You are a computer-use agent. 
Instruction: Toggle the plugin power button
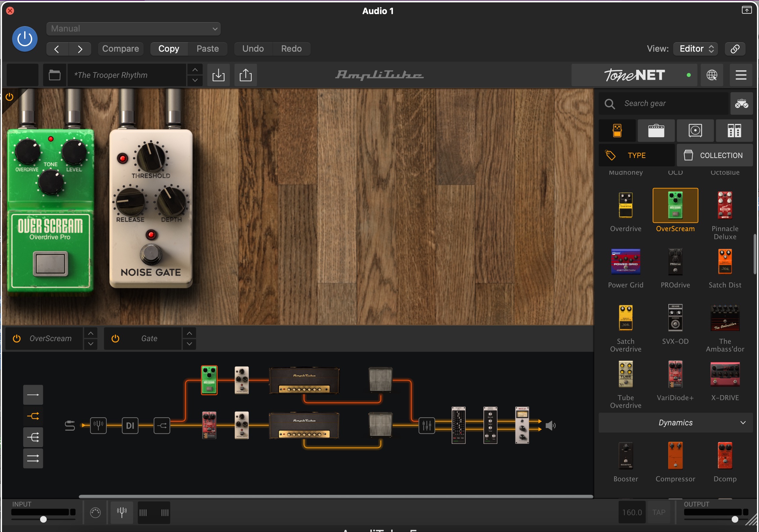tap(24, 39)
